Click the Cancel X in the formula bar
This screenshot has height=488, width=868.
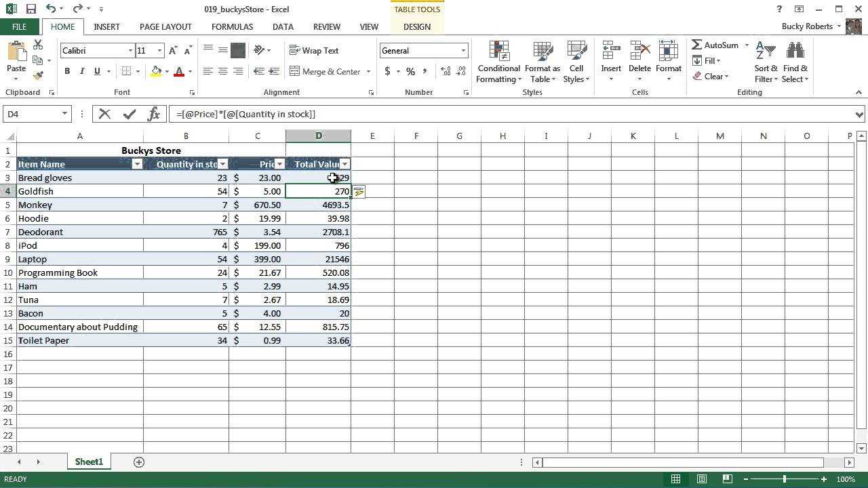[104, 114]
